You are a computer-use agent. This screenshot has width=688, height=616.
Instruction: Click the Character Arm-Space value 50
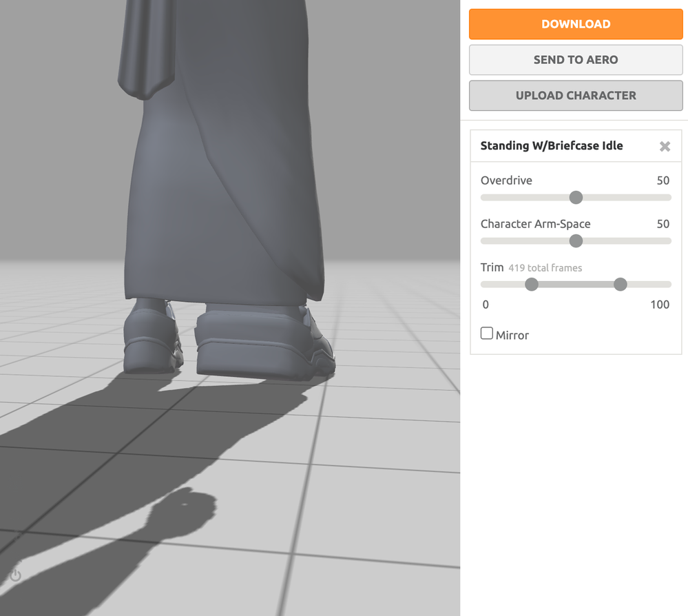point(663,224)
